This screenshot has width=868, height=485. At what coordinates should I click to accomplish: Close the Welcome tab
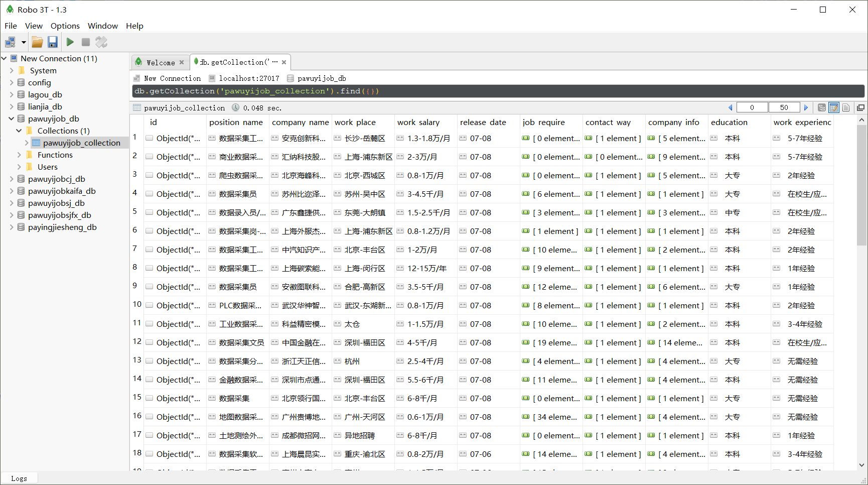182,63
